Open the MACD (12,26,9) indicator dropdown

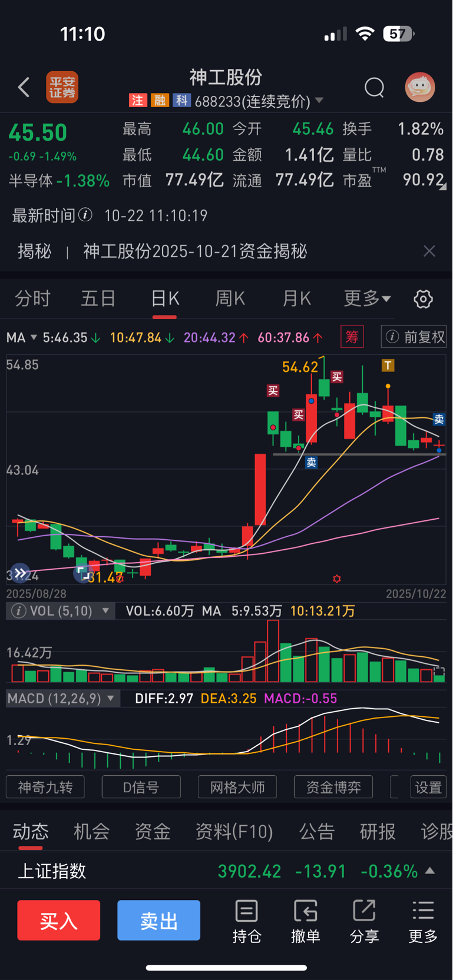[62, 699]
